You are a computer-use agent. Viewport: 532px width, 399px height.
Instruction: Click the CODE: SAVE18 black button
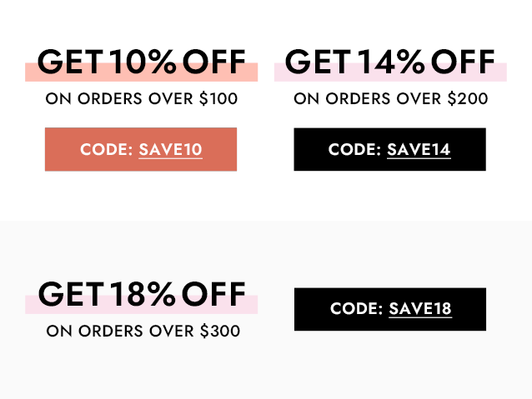click(x=390, y=309)
